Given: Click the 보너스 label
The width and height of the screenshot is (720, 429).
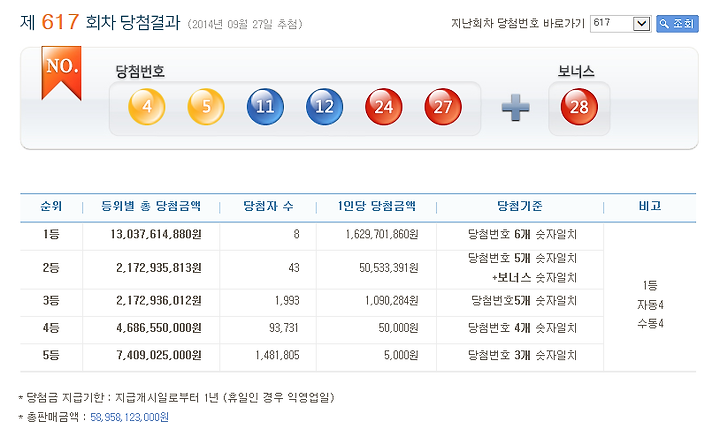Looking at the screenshot, I should point(576,71).
